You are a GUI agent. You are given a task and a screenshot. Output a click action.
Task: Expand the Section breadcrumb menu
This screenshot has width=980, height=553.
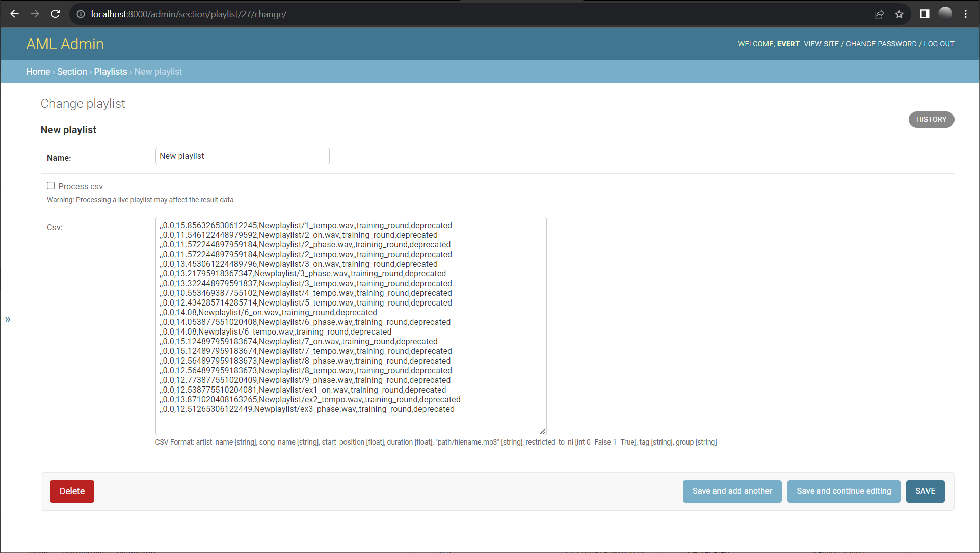(x=72, y=72)
